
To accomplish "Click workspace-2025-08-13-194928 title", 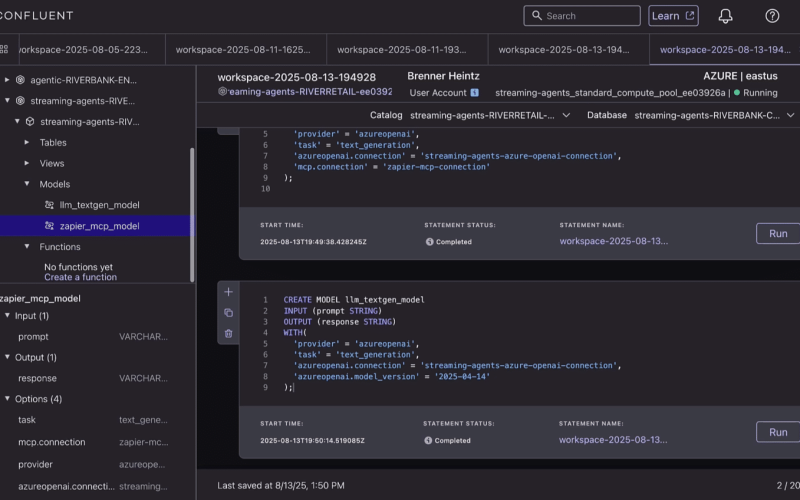I will tap(296, 77).
